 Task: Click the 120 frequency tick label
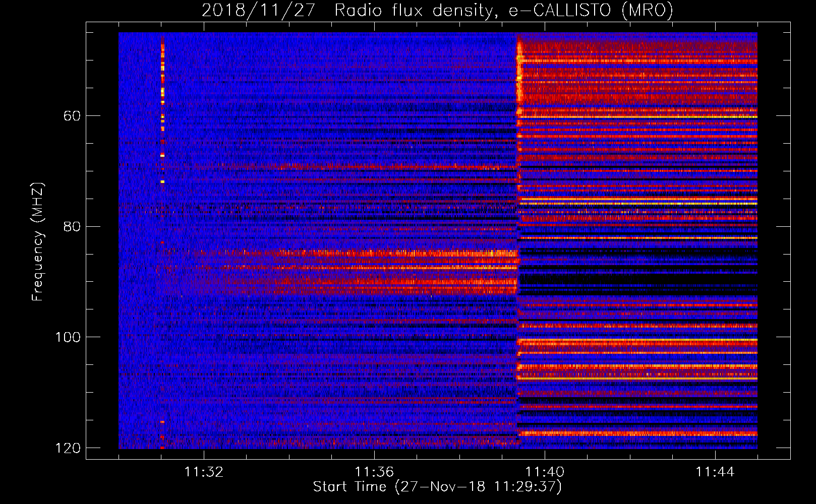[x=68, y=448]
